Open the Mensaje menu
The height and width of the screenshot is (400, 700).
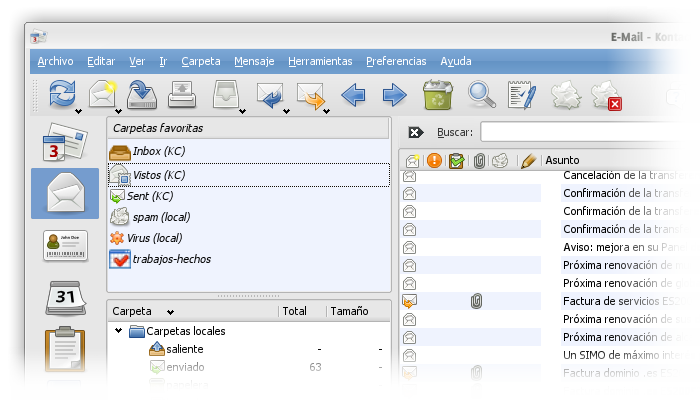coord(254,61)
